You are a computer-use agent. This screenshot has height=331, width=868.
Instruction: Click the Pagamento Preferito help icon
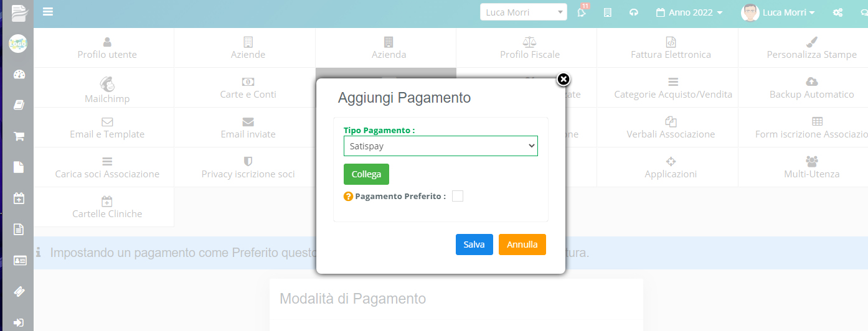coord(348,197)
